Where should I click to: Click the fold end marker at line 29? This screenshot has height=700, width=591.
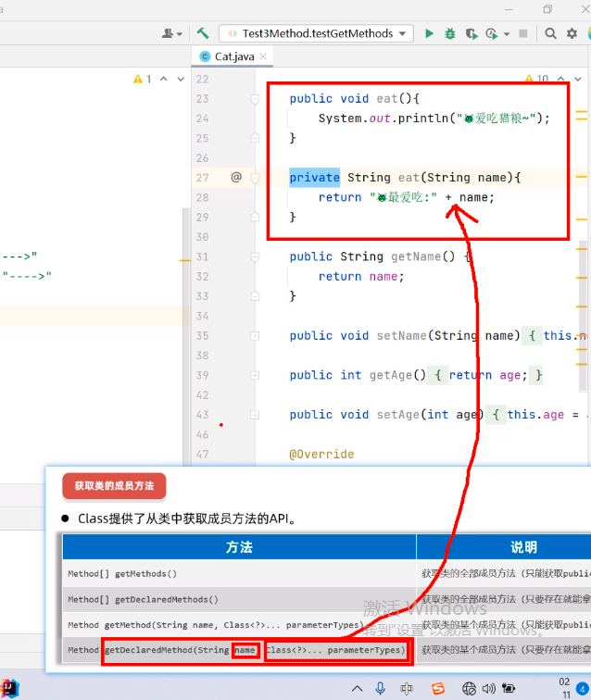(x=255, y=217)
